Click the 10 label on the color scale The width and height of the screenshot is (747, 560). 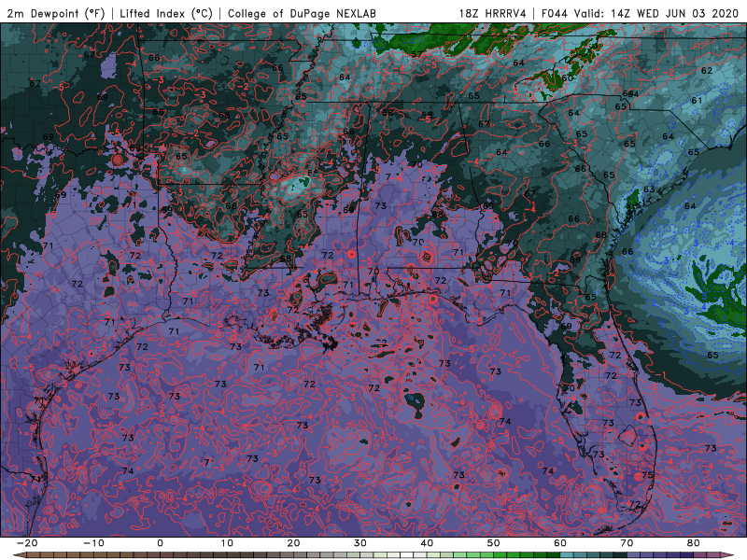227,543
